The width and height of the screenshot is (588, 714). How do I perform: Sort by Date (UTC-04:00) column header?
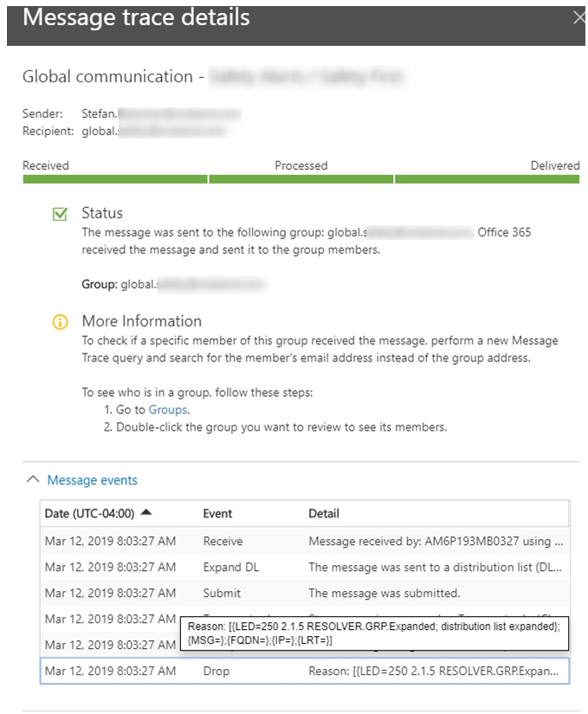click(91, 514)
